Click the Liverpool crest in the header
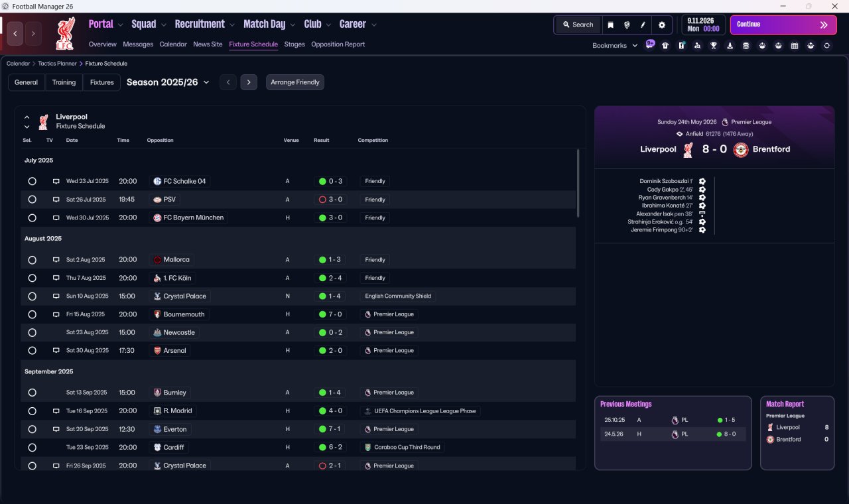This screenshot has width=849, height=504. pyautogui.click(x=64, y=34)
